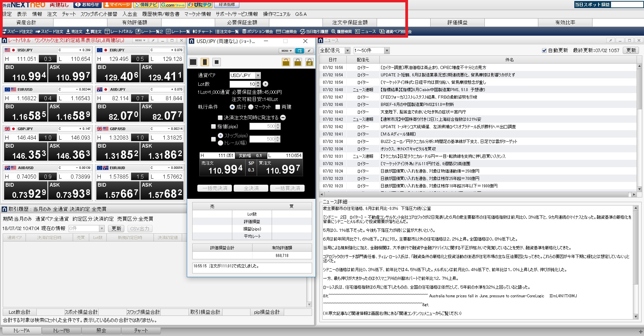Open マイページ in the top bar
The image size is (644, 336).
pyautogui.click(x=117, y=4)
